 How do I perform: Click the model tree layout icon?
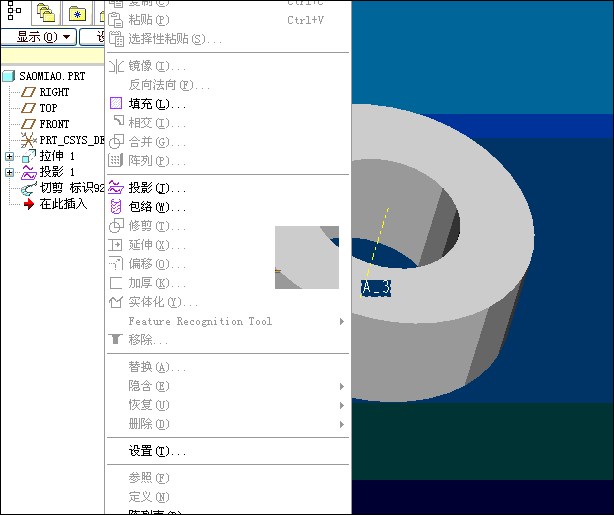(x=14, y=10)
